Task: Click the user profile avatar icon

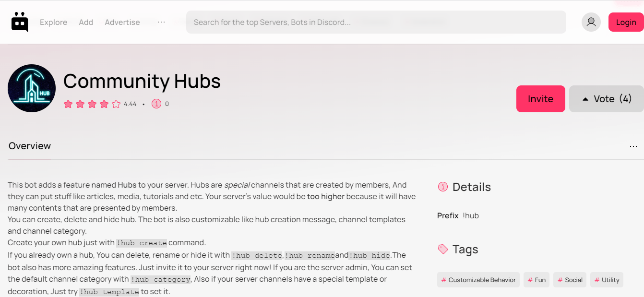Action: pyautogui.click(x=591, y=22)
